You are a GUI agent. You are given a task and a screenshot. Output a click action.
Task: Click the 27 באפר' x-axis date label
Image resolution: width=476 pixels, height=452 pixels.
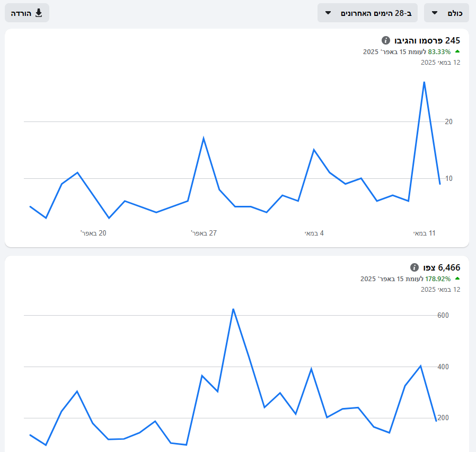[204, 233]
